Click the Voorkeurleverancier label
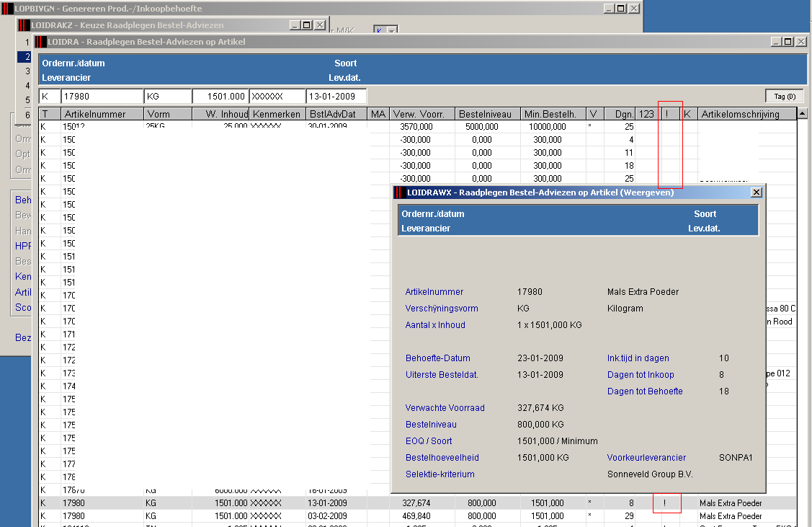 [x=646, y=458]
